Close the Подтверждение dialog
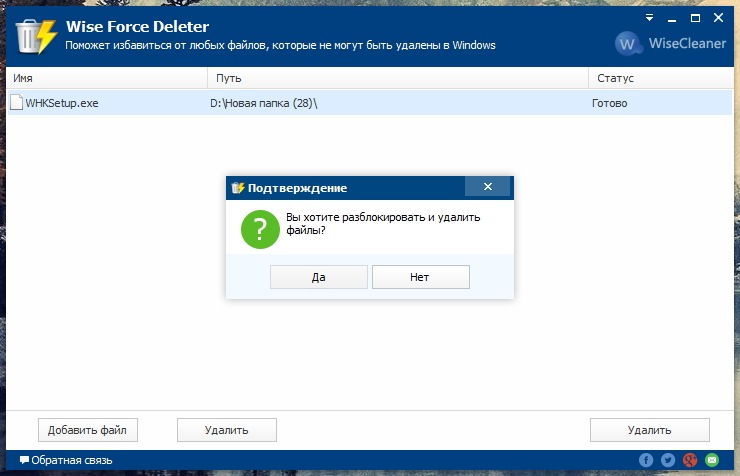This screenshot has width=740, height=476. coord(488,187)
